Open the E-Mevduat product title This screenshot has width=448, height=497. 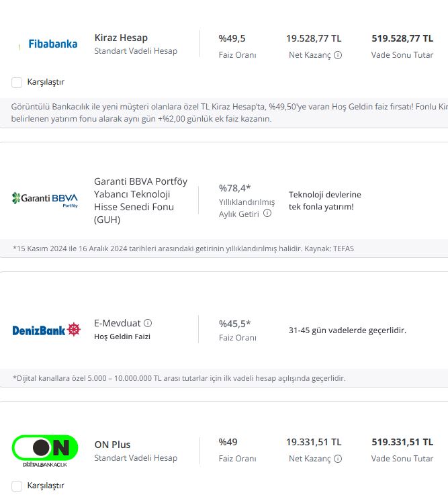point(118,323)
